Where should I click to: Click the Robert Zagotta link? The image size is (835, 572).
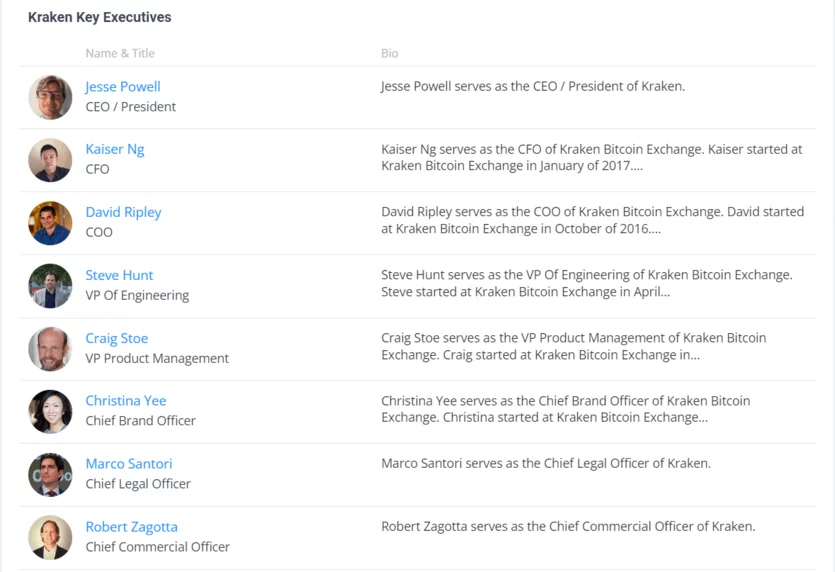click(x=131, y=527)
